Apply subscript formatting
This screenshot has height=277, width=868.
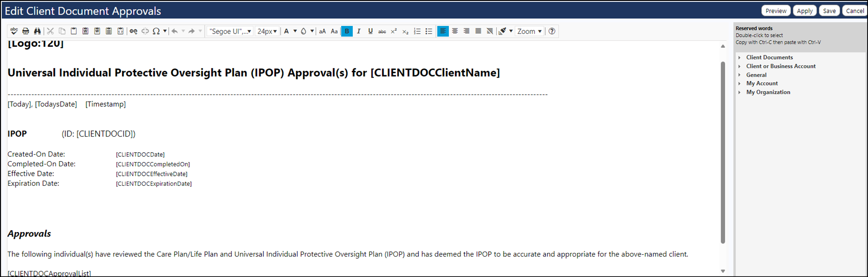pyautogui.click(x=405, y=31)
